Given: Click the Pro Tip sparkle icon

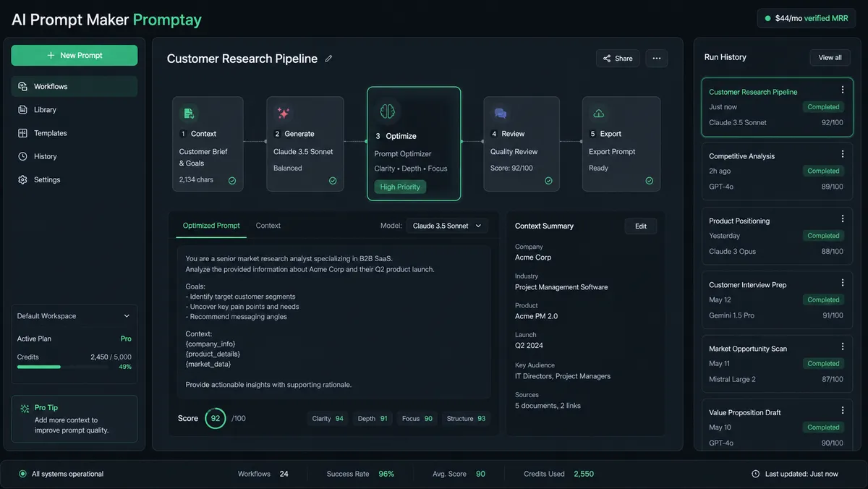Looking at the screenshot, I should (x=25, y=408).
